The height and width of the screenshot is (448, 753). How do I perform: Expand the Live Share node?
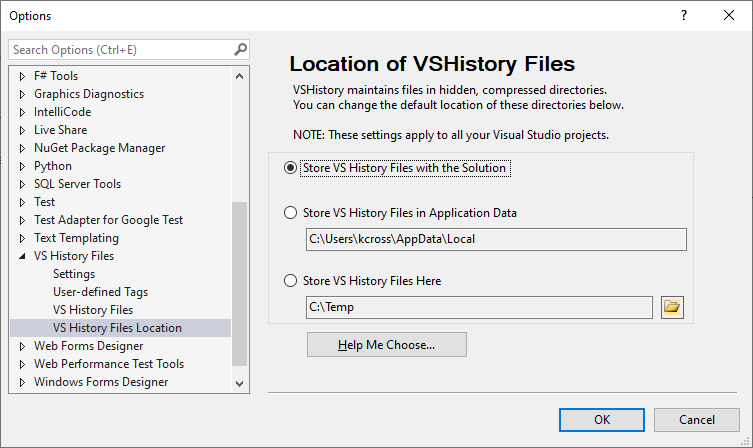[22, 130]
